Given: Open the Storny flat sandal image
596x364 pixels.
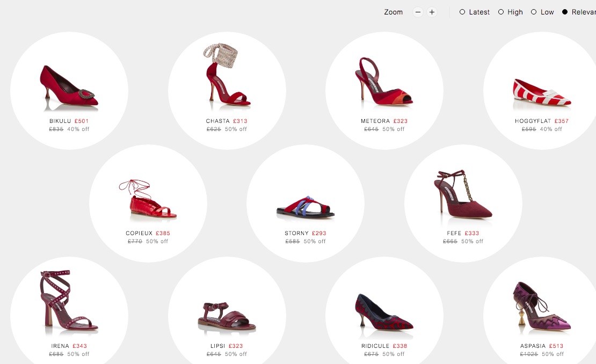Looking at the screenshot, I should point(305,207).
